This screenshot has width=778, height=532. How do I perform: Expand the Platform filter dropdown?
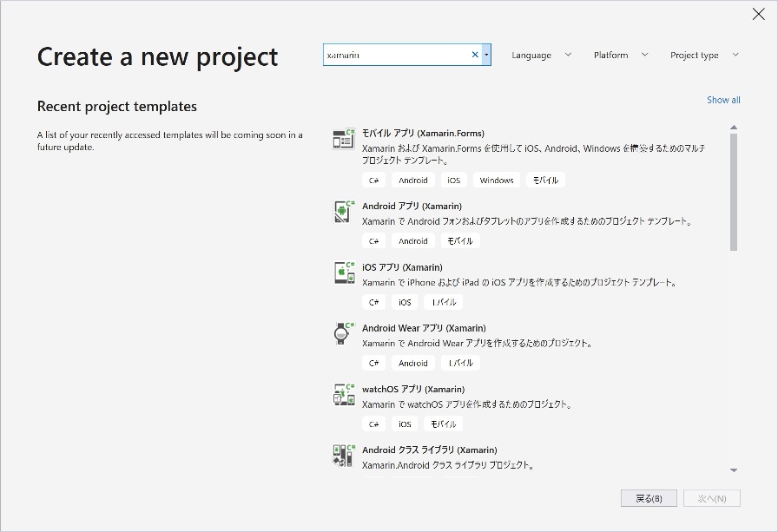[621, 56]
